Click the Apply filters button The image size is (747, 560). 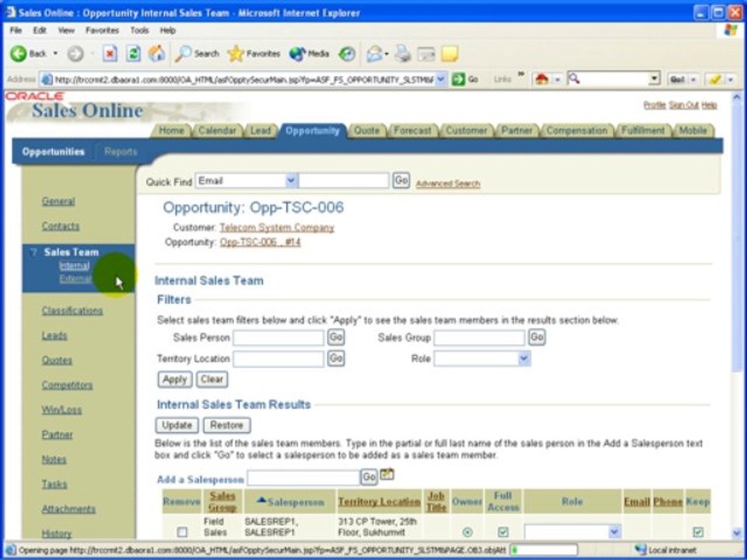point(175,380)
